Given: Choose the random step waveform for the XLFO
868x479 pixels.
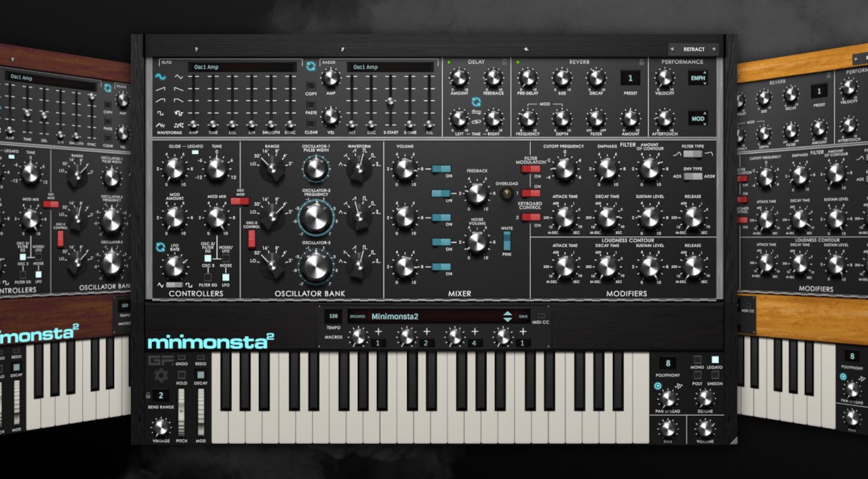Looking at the screenshot, I should click(180, 125).
